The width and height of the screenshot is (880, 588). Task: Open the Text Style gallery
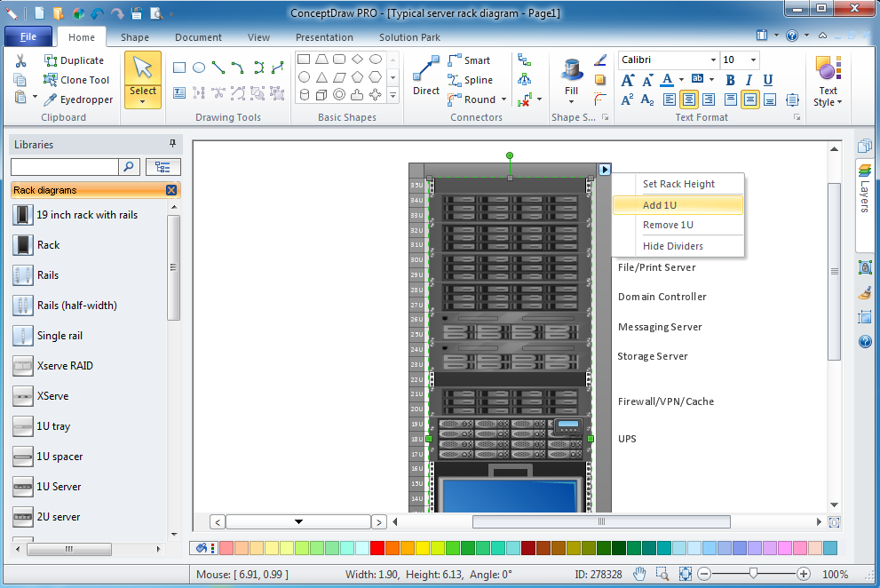click(828, 82)
